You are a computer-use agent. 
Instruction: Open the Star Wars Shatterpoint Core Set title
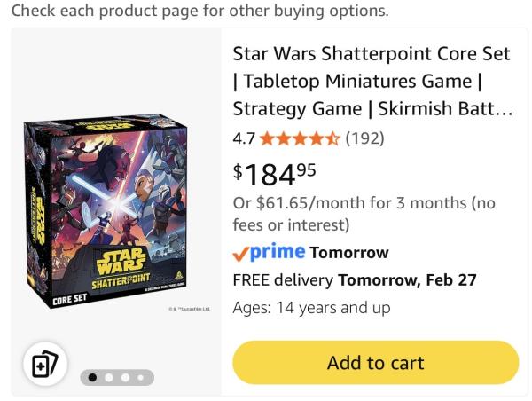[x=372, y=81]
